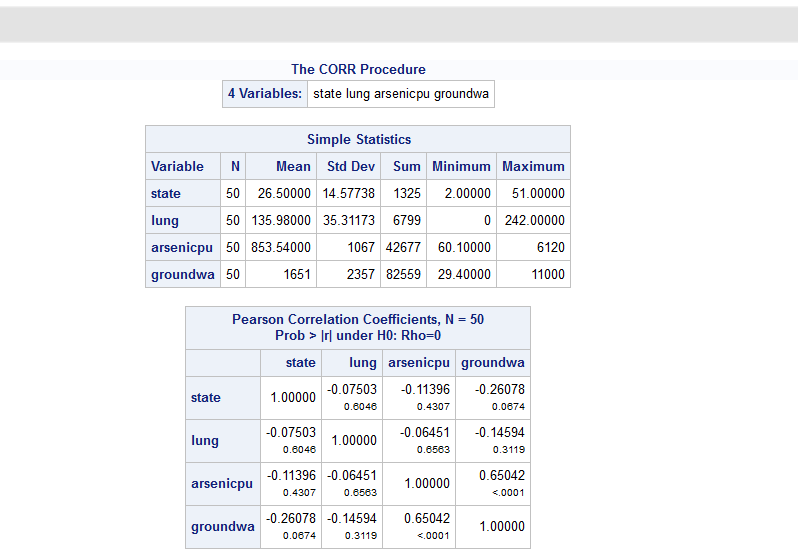The height and width of the screenshot is (557, 798).
Task: Click the variable list 'state lung arsenicpu groundwa'
Action: pos(401,94)
